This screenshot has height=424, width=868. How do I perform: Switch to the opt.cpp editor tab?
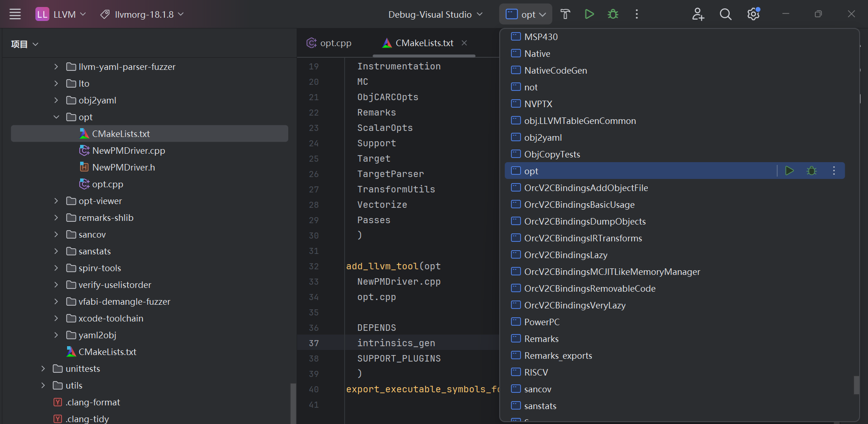pyautogui.click(x=329, y=43)
